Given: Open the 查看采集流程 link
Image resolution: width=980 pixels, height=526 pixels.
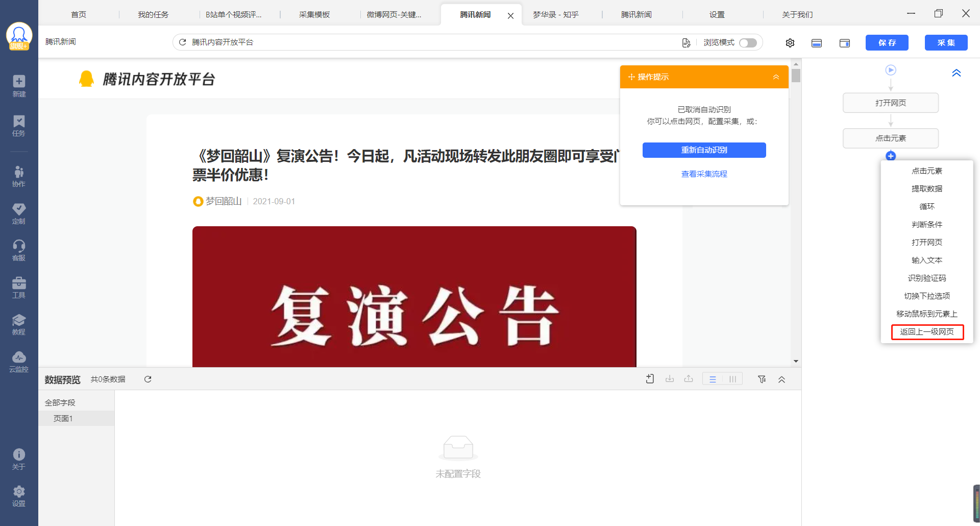Looking at the screenshot, I should pyautogui.click(x=704, y=174).
